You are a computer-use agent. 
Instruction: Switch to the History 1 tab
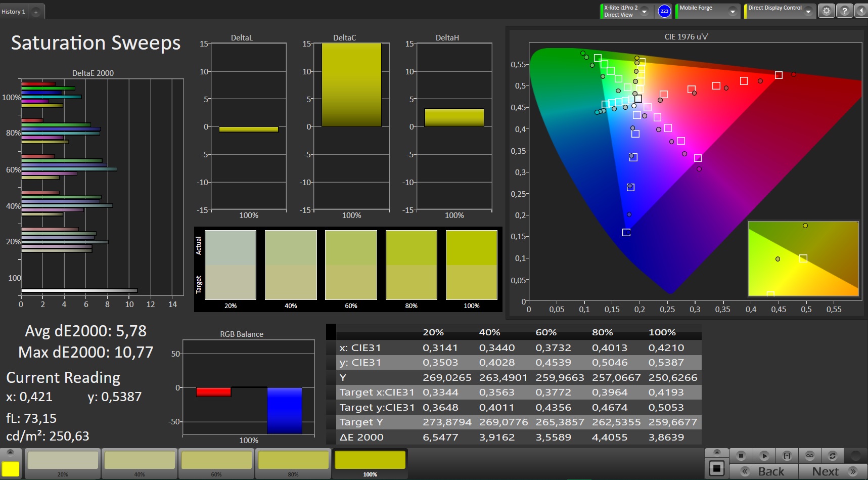point(14,12)
